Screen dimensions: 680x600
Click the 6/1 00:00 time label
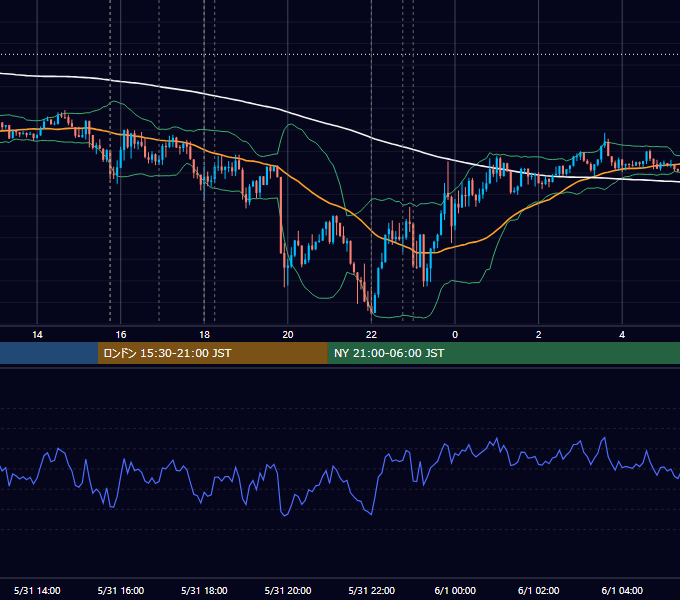click(x=455, y=590)
